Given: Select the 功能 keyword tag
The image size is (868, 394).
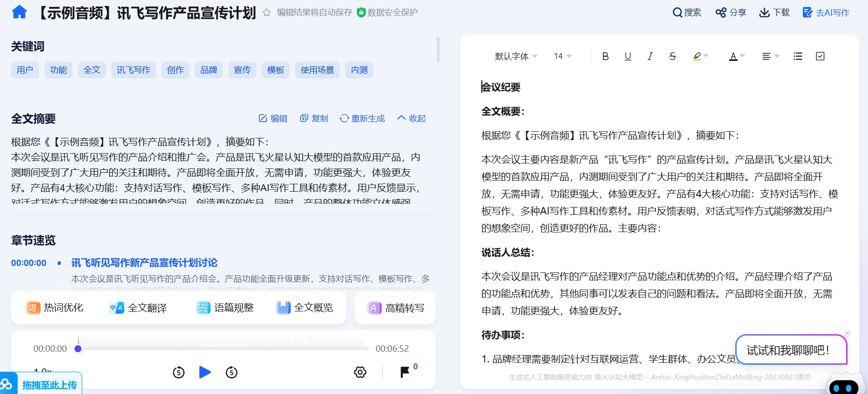Looking at the screenshot, I should 58,70.
